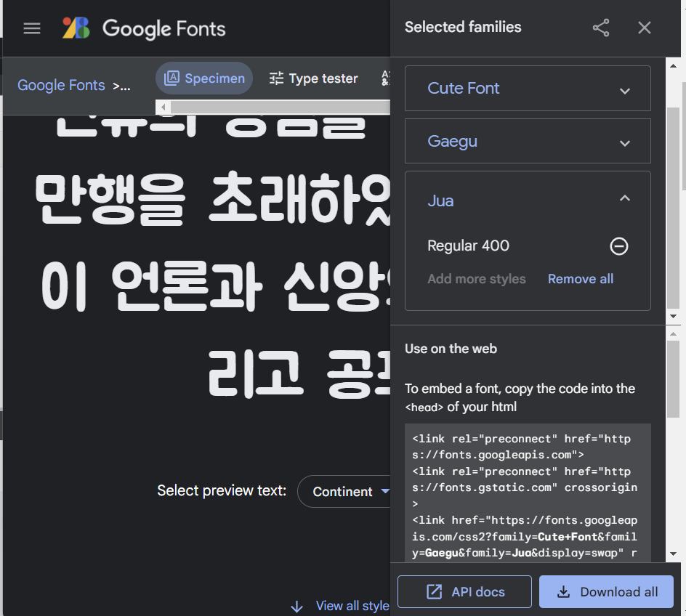Open the hamburger main menu
The height and width of the screenshot is (616, 686).
click(31, 28)
